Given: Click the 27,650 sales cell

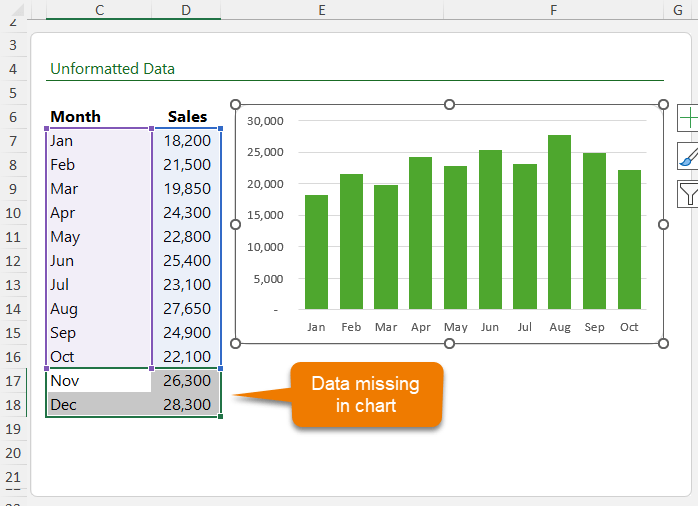Looking at the screenshot, I should (186, 309).
